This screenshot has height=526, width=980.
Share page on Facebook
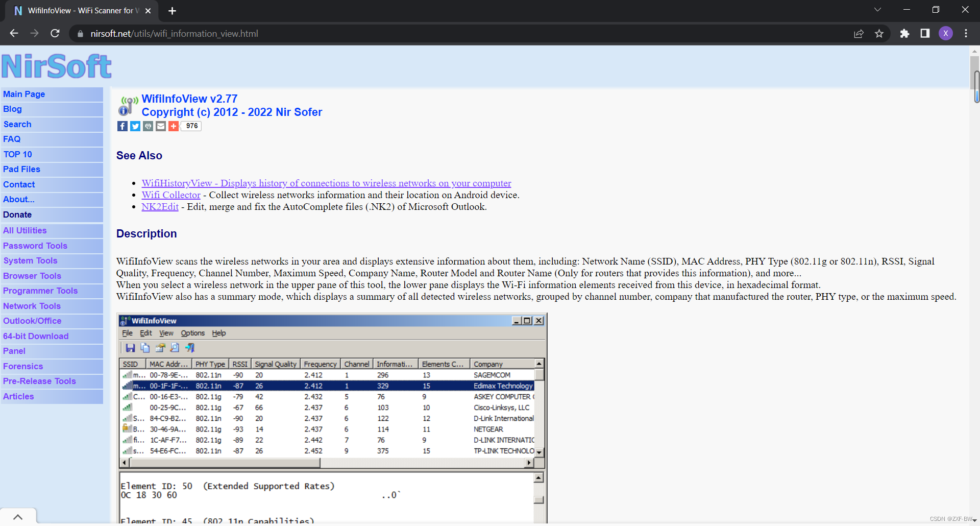tap(122, 126)
